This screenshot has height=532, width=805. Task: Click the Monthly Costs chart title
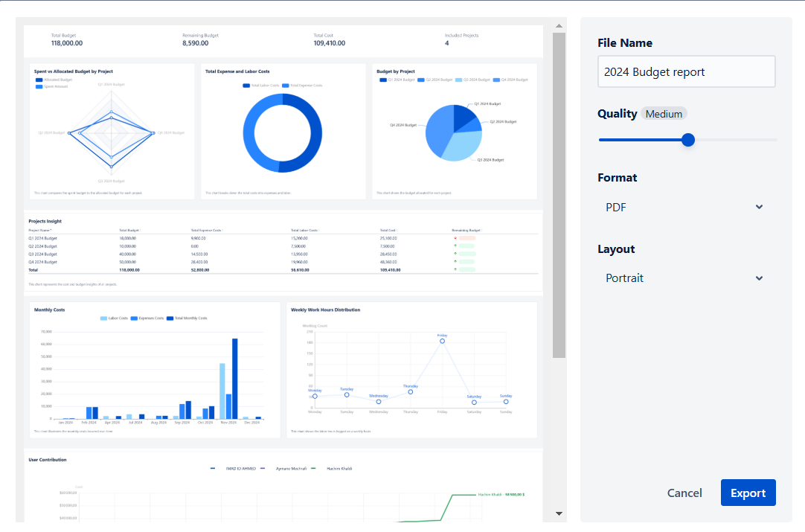click(49, 310)
